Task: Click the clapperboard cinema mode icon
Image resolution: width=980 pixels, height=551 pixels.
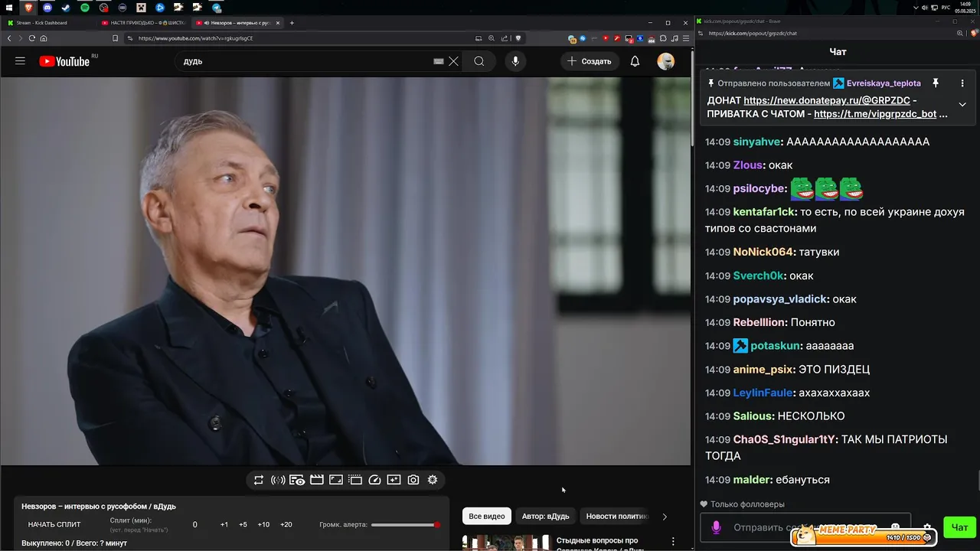Action: click(x=316, y=480)
